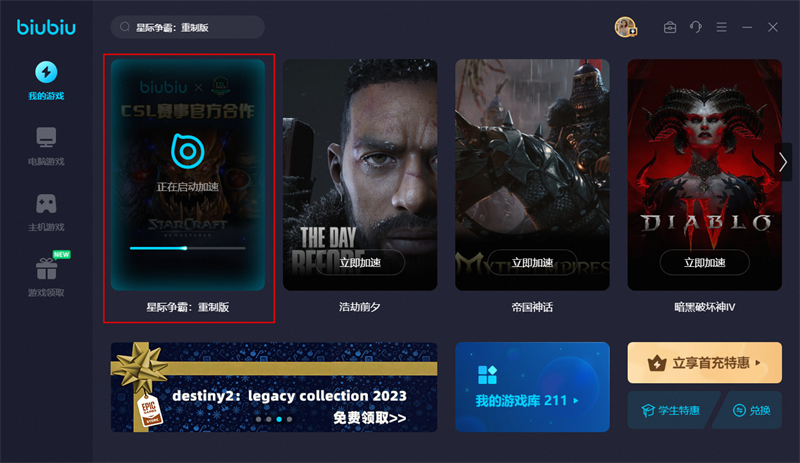Select second banner carousel dot
The image size is (800, 463).
tap(269, 419)
